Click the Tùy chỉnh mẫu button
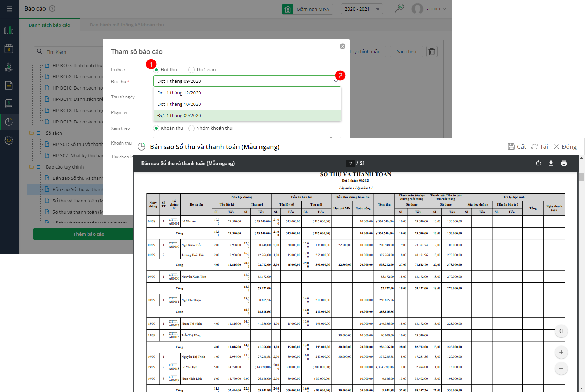Screen dimensions: 585x392 pyautogui.click(x=365, y=51)
